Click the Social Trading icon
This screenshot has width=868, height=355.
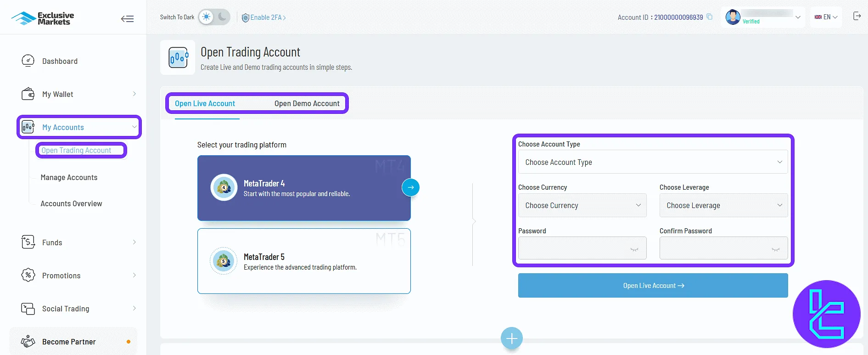pyautogui.click(x=28, y=309)
